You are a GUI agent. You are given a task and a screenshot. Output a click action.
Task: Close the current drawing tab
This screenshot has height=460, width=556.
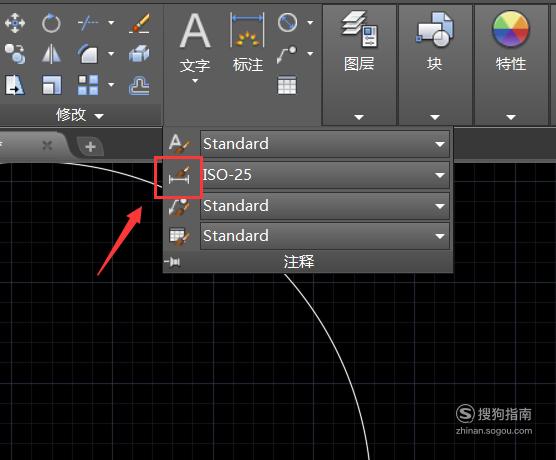click(47, 145)
